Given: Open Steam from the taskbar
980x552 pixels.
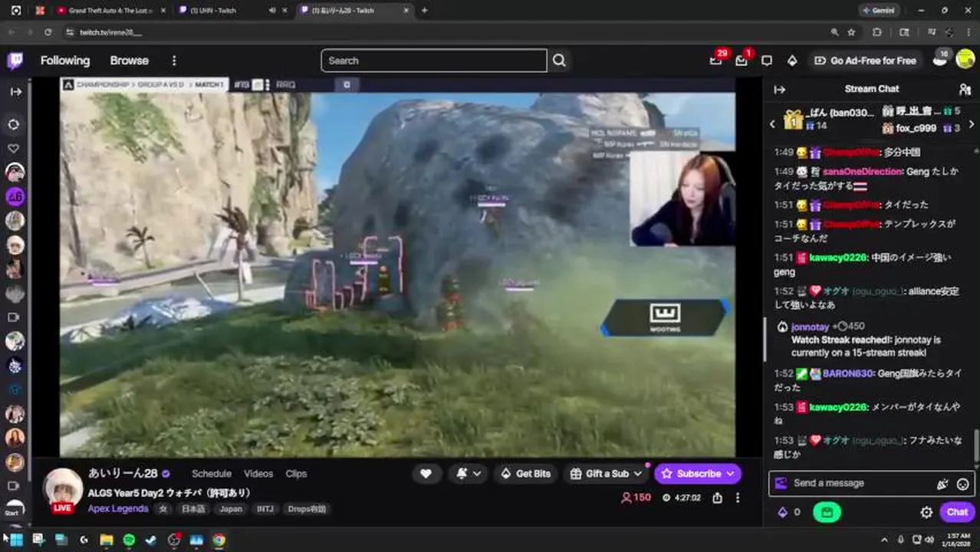Looking at the screenshot, I should tap(151, 540).
